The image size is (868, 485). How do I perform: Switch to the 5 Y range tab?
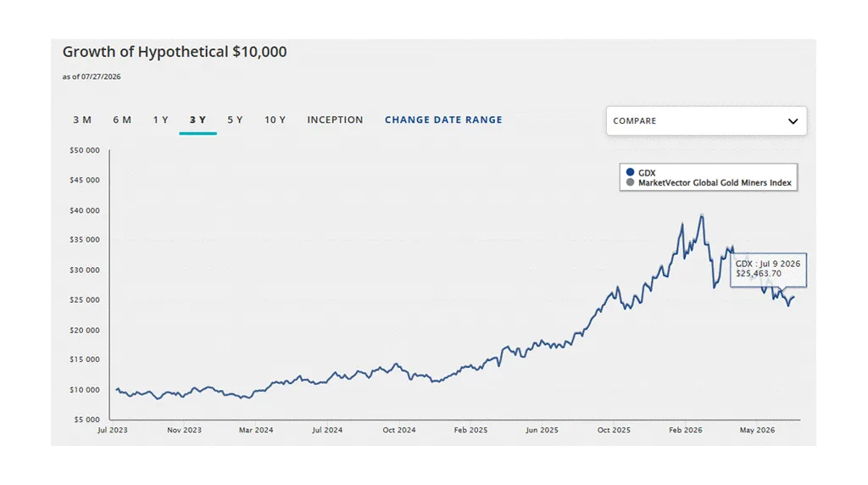click(235, 120)
